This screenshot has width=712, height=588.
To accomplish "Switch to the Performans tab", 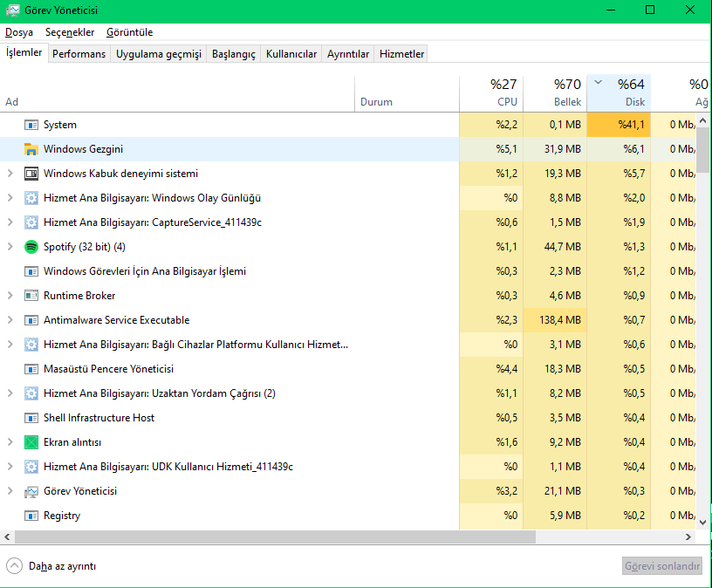I will pos(79,54).
